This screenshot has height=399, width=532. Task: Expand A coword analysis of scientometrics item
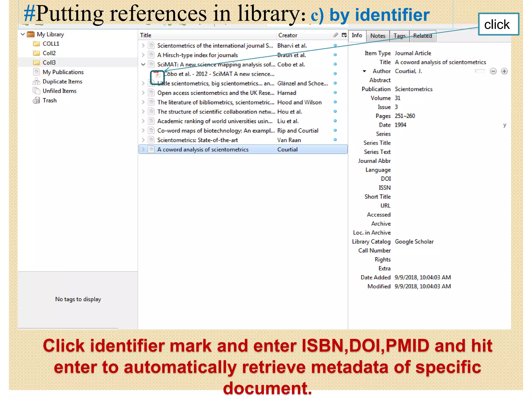[143, 149]
